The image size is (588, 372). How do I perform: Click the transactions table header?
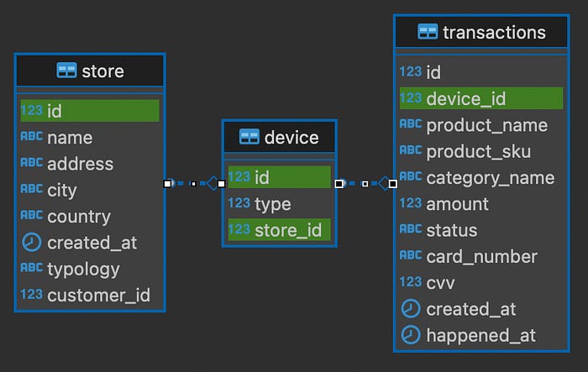(481, 32)
